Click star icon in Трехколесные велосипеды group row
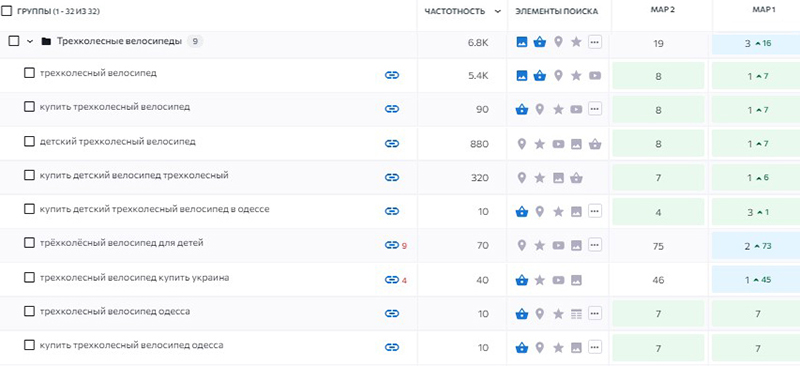Viewport: 800px width, 366px height. tap(576, 42)
